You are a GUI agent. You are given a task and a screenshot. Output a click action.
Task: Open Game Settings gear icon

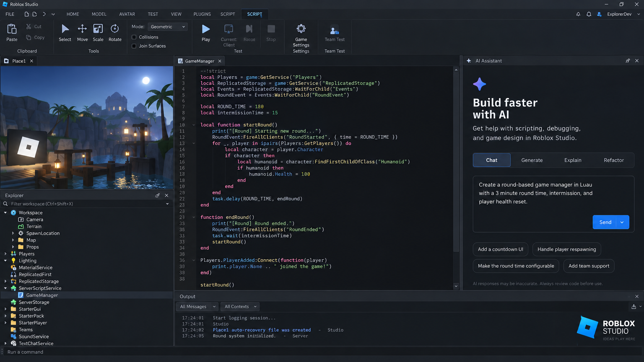click(301, 28)
